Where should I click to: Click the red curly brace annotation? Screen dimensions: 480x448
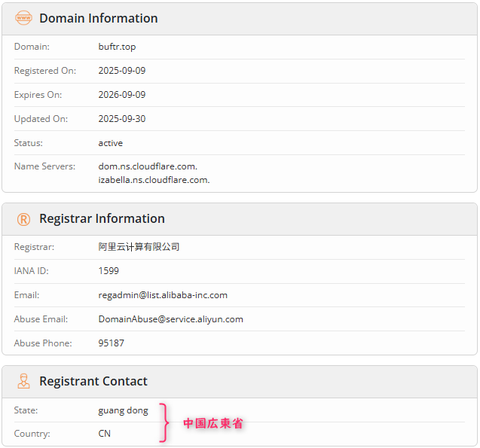pyautogui.click(x=164, y=422)
